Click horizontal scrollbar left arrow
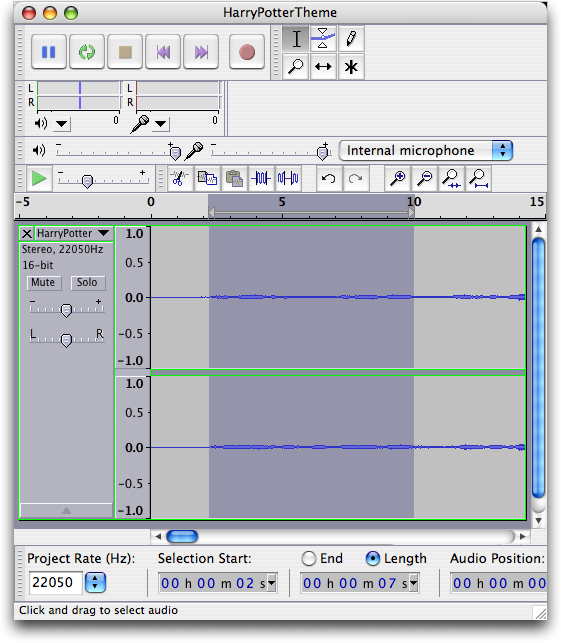Viewport: 561px width, 643px height. coord(158,536)
